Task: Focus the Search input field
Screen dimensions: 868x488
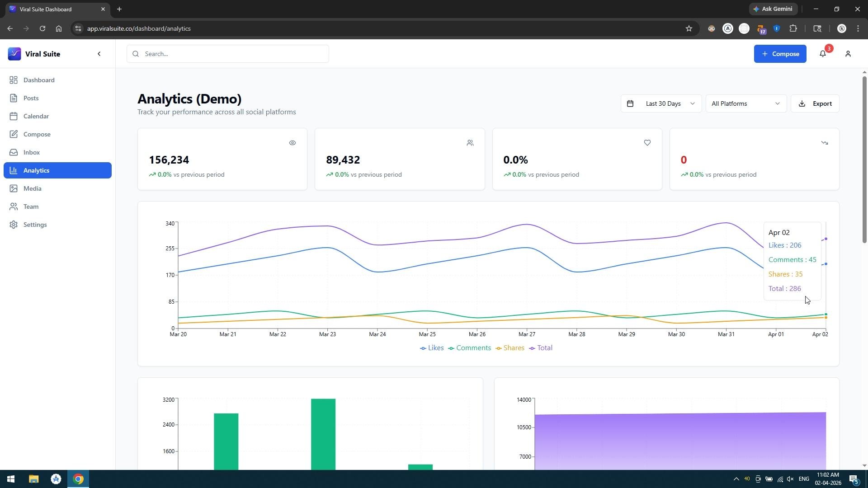Action: [x=228, y=54]
